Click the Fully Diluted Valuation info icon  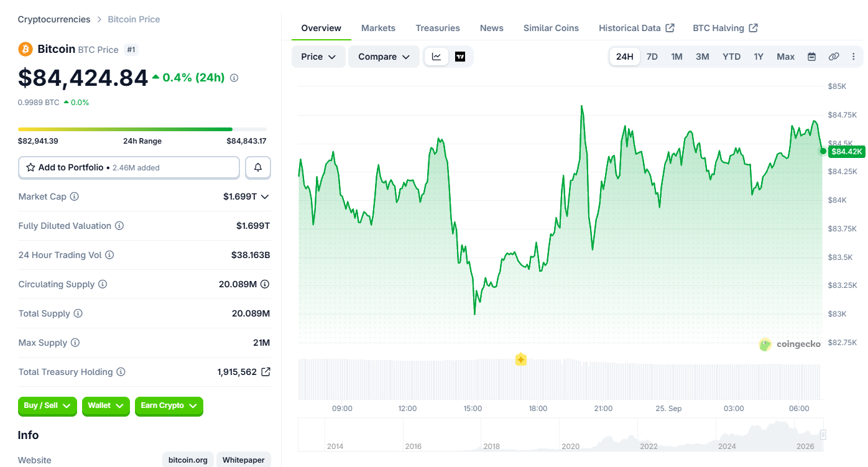click(119, 226)
